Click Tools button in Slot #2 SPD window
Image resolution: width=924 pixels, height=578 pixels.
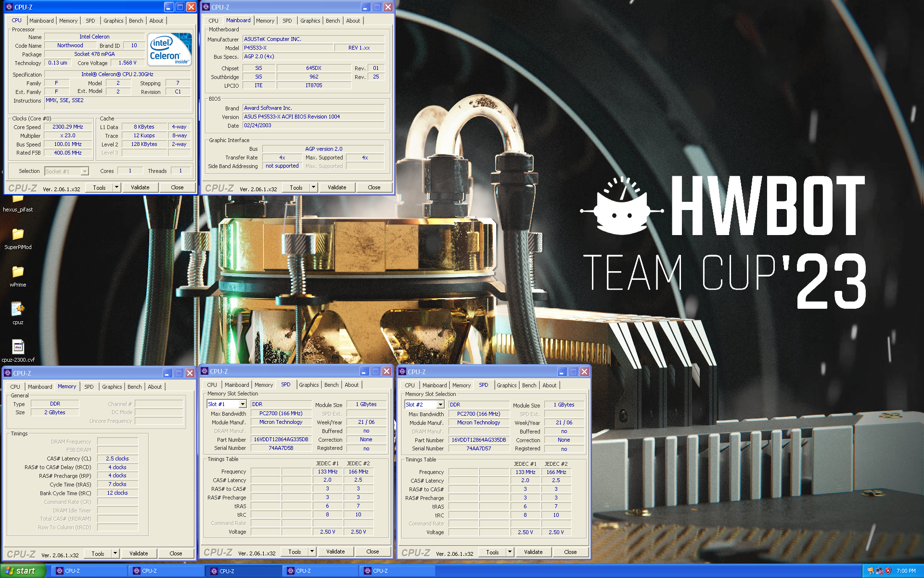pyautogui.click(x=493, y=552)
